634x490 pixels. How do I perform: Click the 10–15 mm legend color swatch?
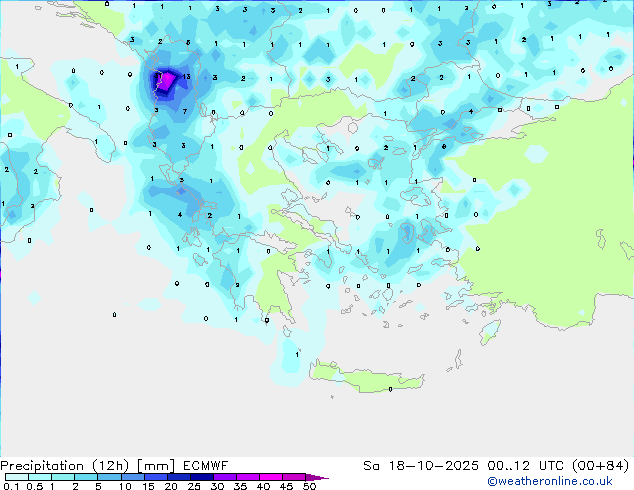[132, 477]
